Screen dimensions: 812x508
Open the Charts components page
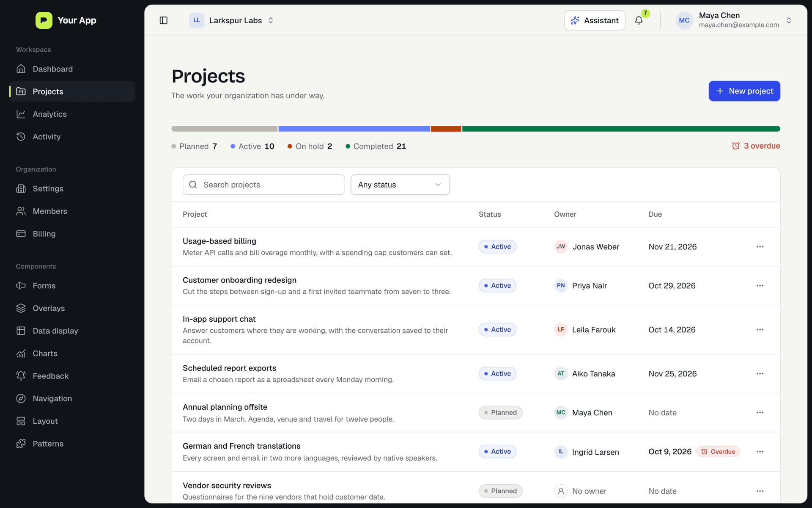coord(72,353)
